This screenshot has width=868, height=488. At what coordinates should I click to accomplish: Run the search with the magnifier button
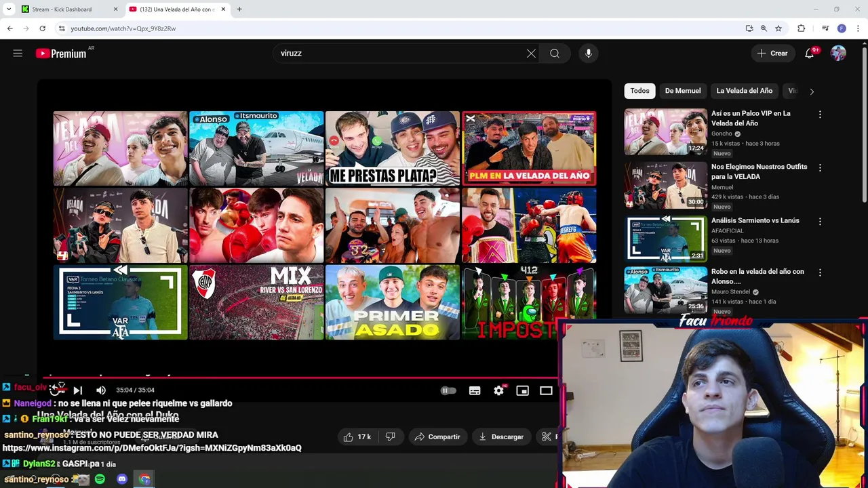click(555, 54)
